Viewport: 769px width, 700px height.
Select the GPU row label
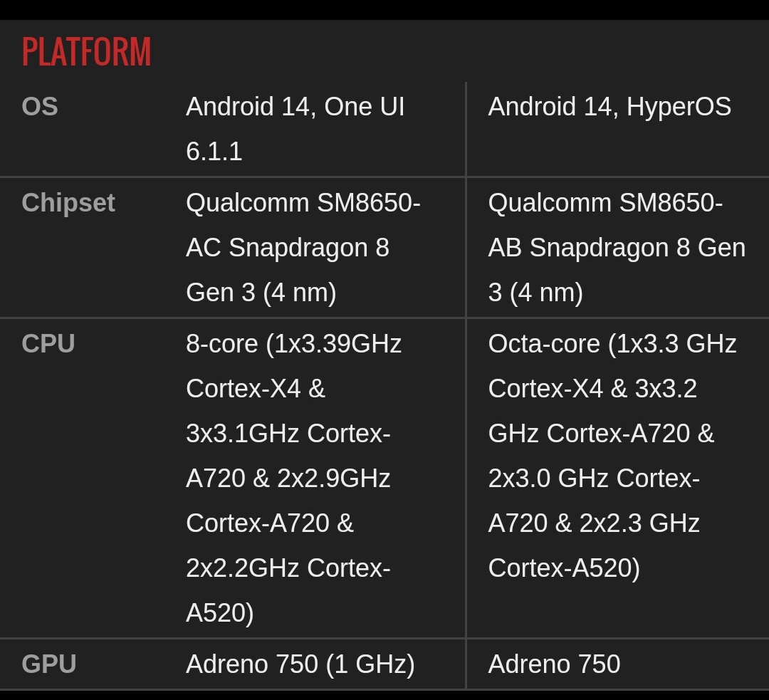[x=49, y=664]
